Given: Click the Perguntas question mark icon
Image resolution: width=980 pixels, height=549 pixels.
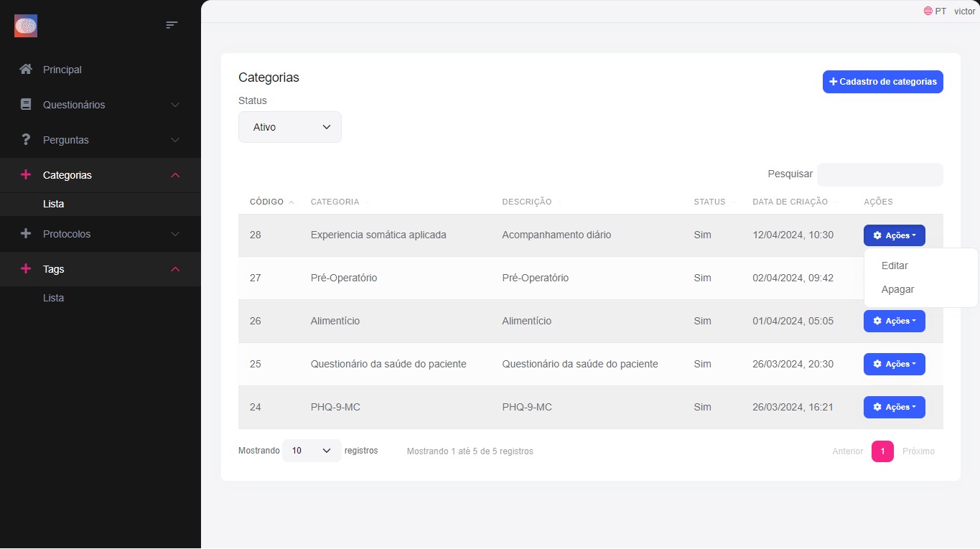Looking at the screenshot, I should click(26, 140).
